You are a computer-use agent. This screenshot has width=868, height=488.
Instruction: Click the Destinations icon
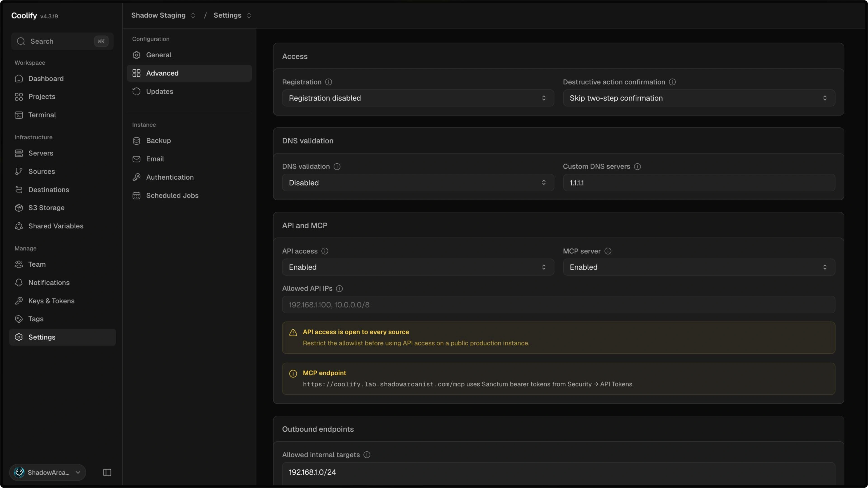click(x=19, y=190)
